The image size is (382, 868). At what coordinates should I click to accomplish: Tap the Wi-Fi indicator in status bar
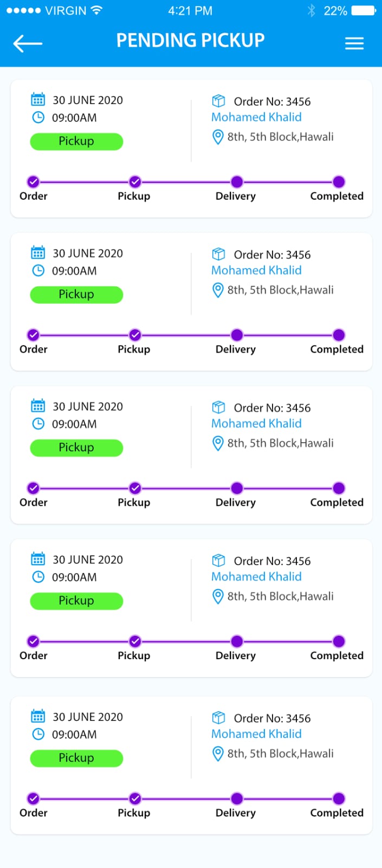pos(97,10)
